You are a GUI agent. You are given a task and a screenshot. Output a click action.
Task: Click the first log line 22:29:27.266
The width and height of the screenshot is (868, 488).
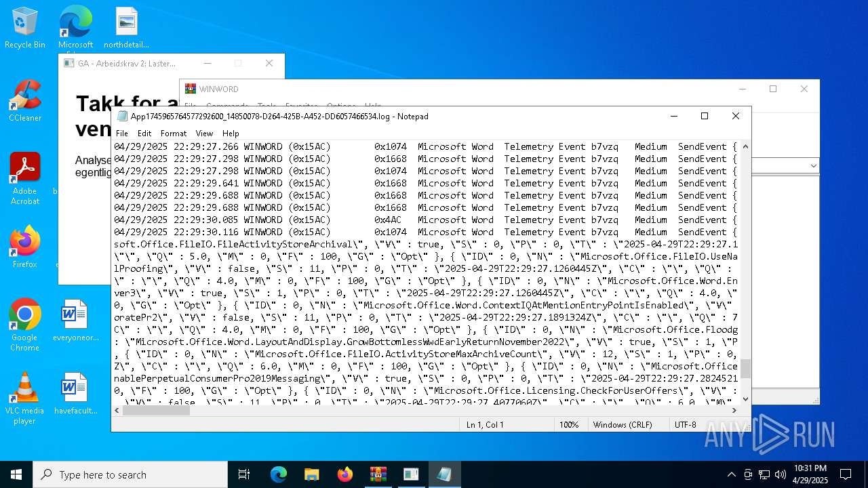tap(425, 146)
